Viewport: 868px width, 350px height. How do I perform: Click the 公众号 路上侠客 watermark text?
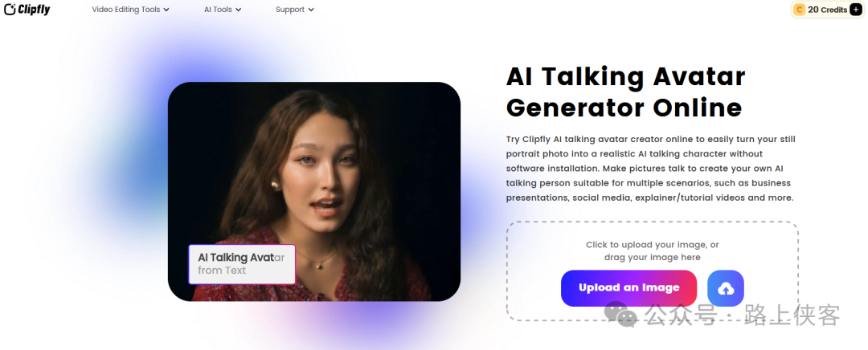[742, 315]
